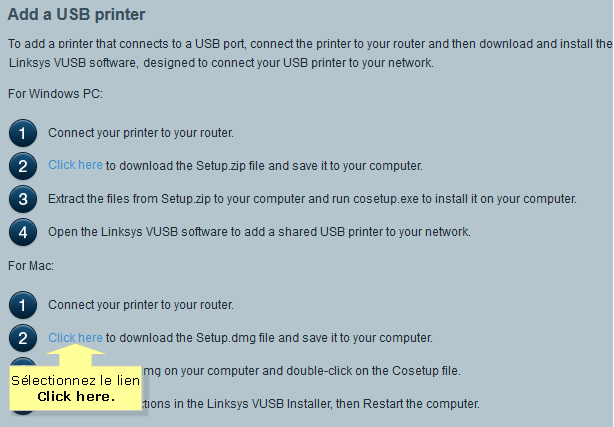Click the Add a USB printer heading

click(x=76, y=14)
